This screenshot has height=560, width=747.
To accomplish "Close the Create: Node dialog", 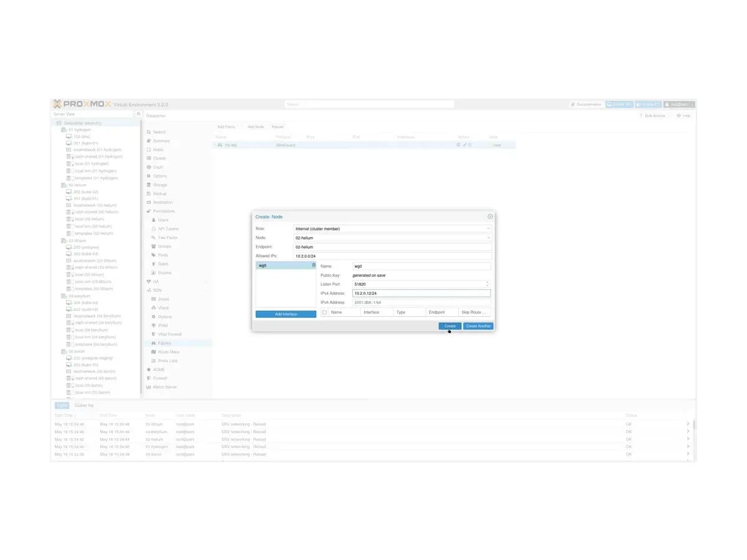I will [490, 217].
